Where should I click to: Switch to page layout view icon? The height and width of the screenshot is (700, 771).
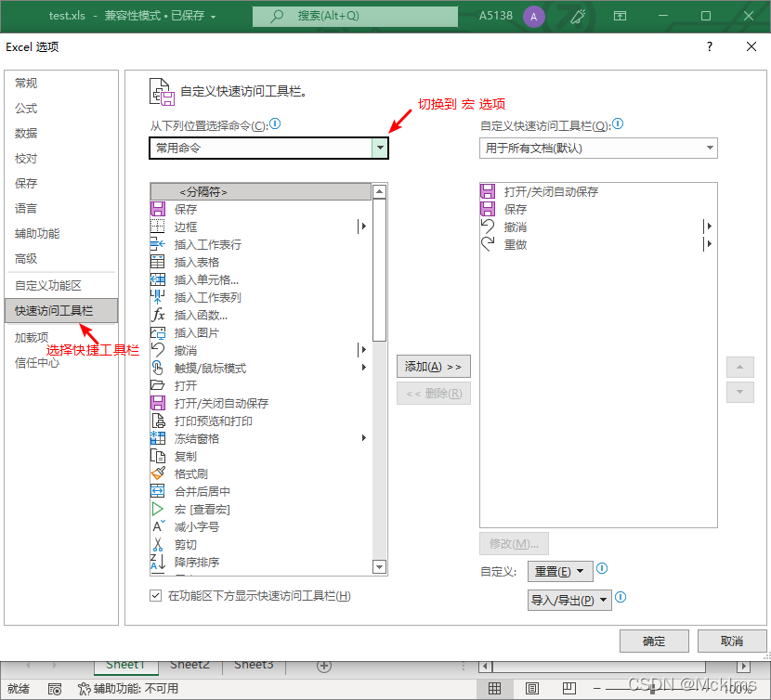[x=532, y=688]
